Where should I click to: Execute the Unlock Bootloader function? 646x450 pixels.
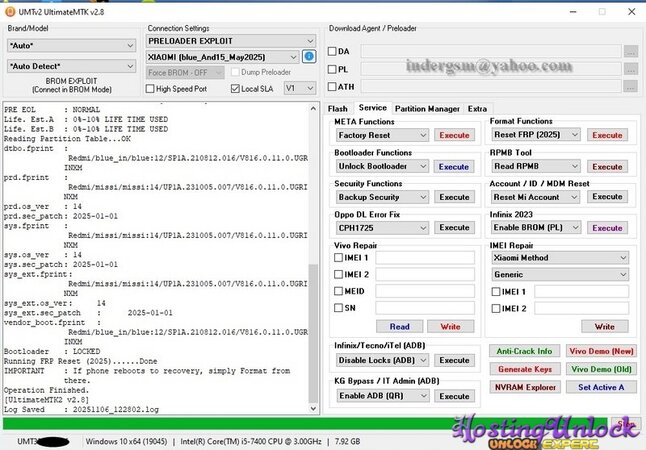(454, 166)
